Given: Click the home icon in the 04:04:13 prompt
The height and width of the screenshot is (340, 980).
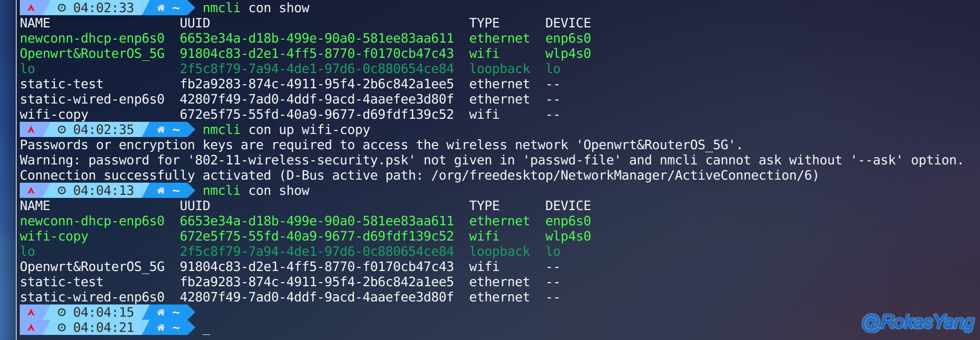Looking at the screenshot, I should click(161, 191).
